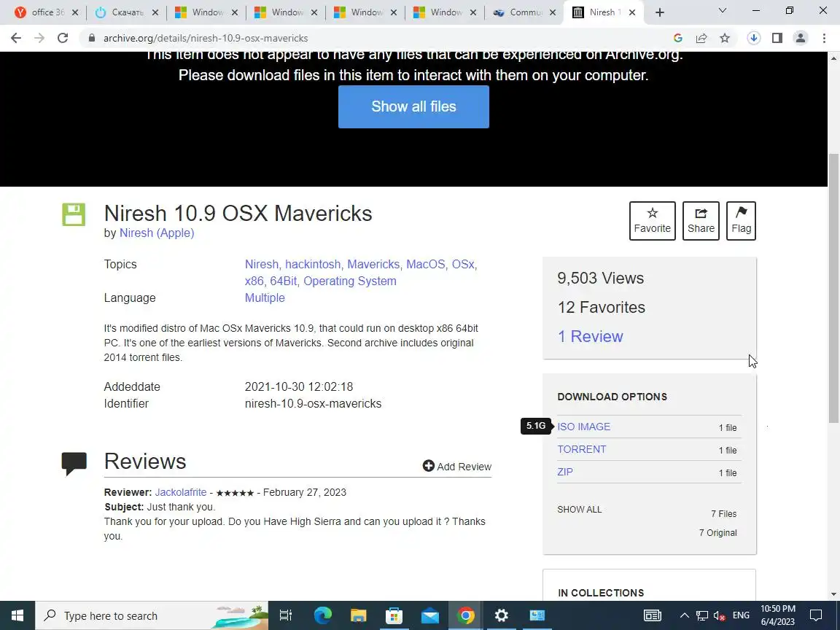Open the notification center icon
840x630 pixels.
pyautogui.click(x=816, y=615)
